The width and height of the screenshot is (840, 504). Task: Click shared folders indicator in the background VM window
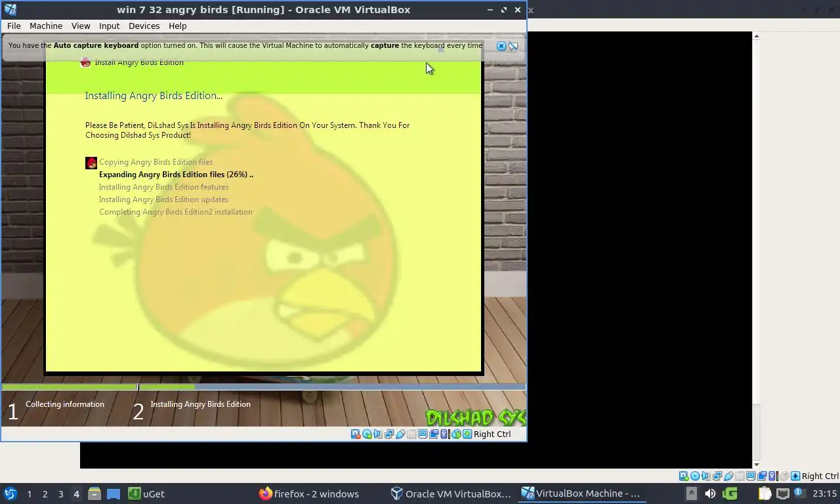740,476
